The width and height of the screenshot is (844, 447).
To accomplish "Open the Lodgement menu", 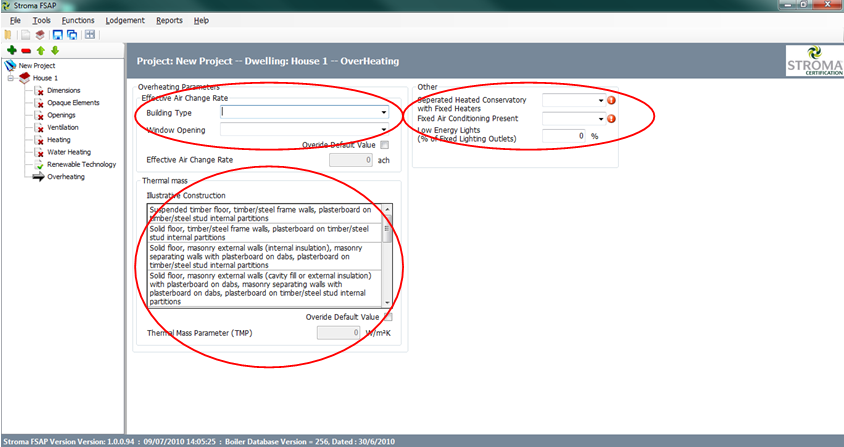I will (125, 20).
